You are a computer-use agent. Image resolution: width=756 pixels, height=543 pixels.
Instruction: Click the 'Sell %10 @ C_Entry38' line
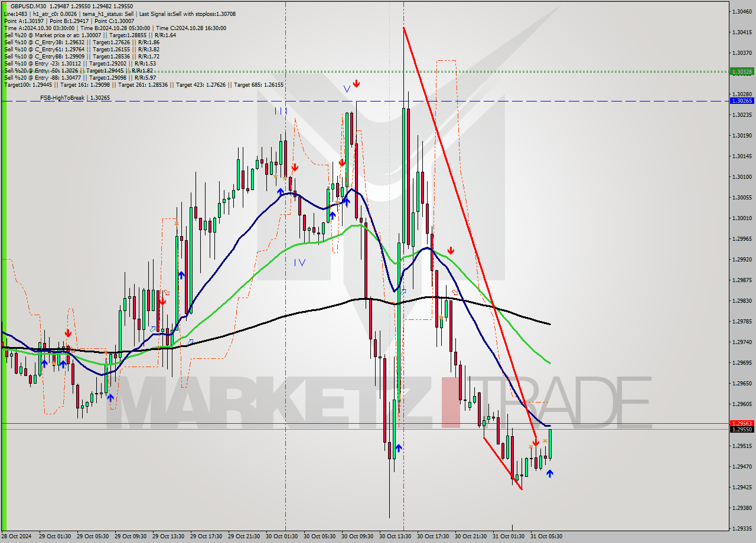[x=82, y=42]
